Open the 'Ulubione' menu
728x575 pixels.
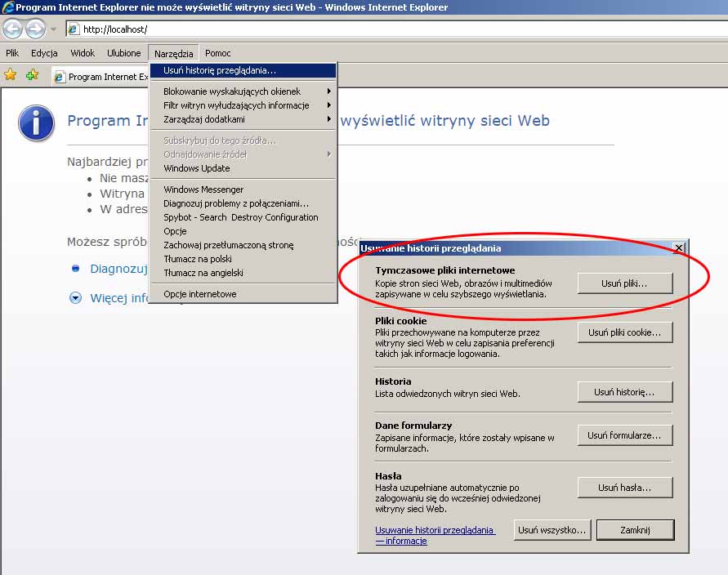click(124, 53)
